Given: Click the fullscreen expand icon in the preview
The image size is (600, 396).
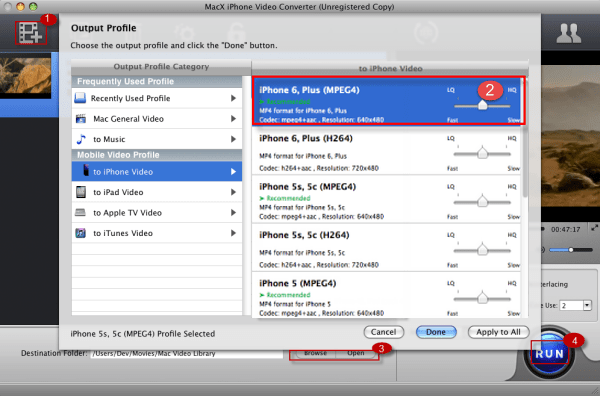Looking at the screenshot, I should coord(594,228).
